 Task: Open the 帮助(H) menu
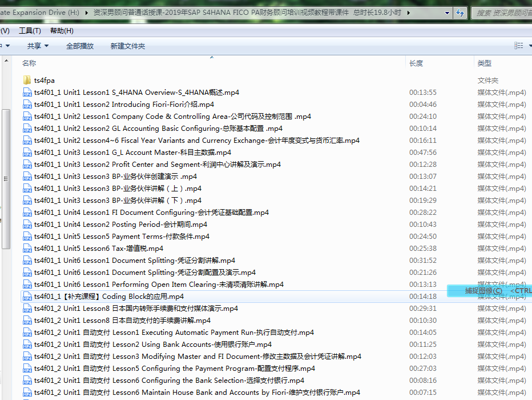[62, 31]
